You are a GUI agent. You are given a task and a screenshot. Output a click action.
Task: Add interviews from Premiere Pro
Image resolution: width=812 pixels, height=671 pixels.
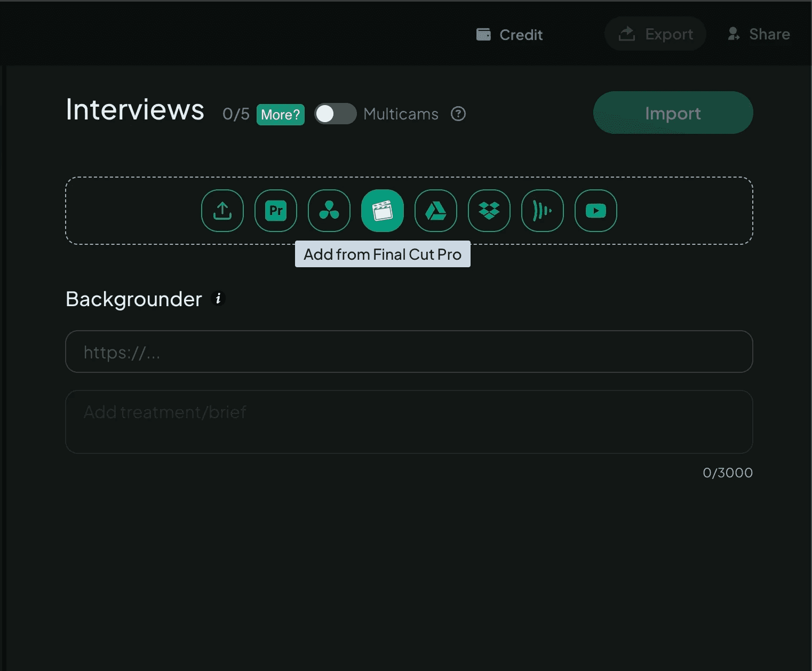pyautogui.click(x=276, y=211)
